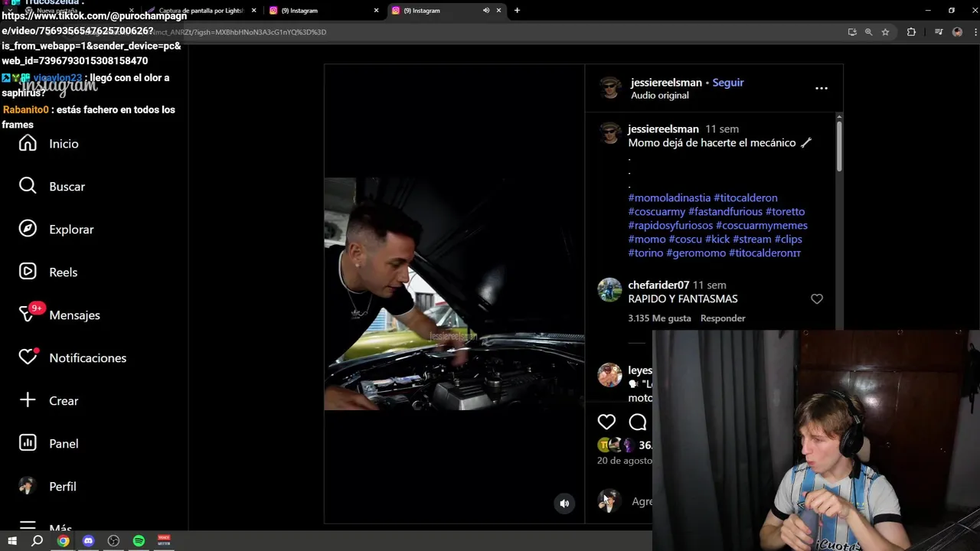980x551 pixels.
Task: Open the zoom magnifier icon in address bar
Action: [868, 32]
